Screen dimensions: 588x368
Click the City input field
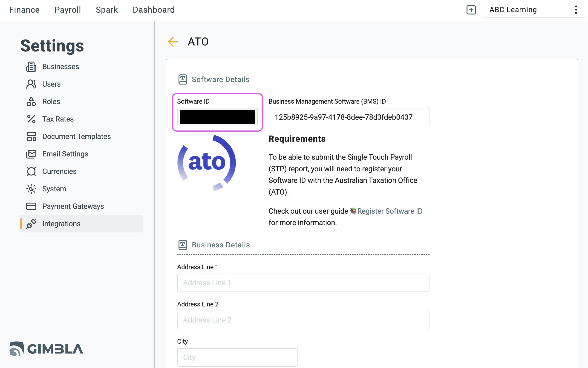click(x=237, y=357)
